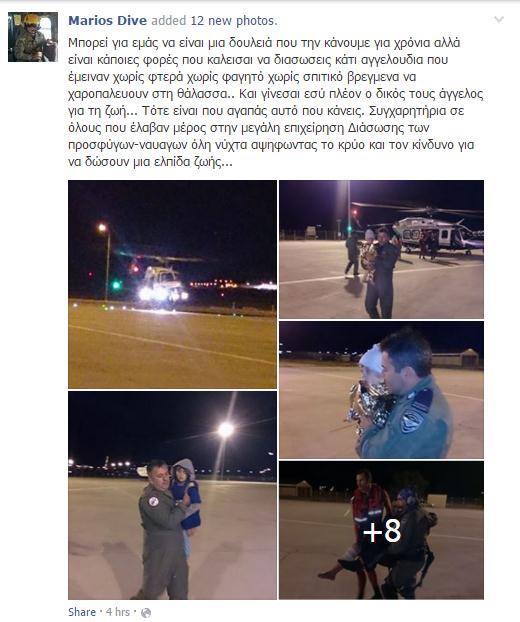
Task: View photo of helicopter parked on tarmac
Action: coord(381,250)
